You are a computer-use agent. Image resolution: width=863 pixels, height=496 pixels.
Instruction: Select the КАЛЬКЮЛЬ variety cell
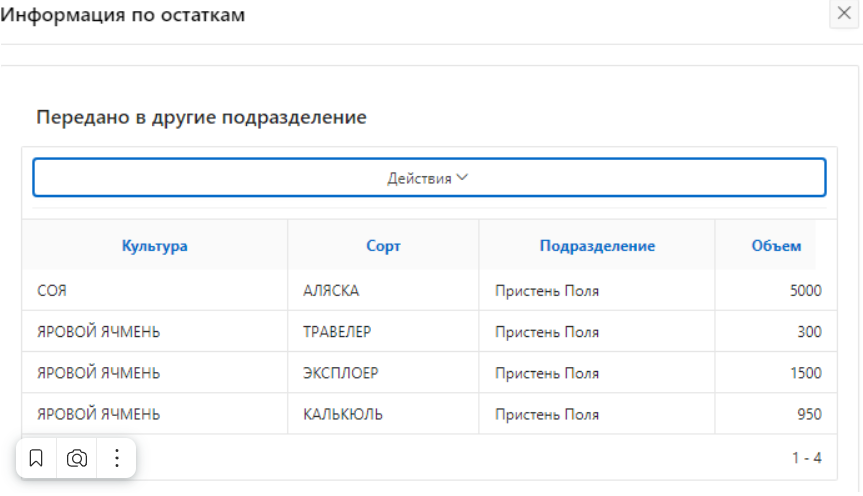pyautogui.click(x=342, y=414)
